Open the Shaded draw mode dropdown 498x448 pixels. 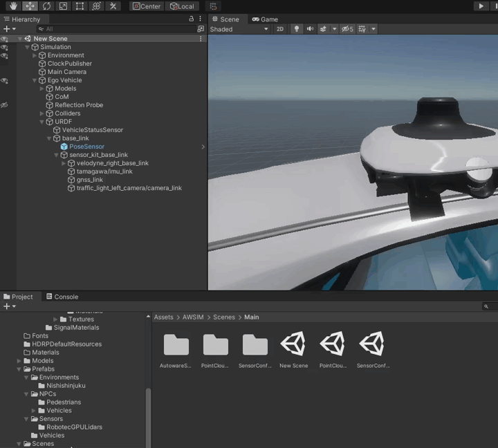point(239,29)
